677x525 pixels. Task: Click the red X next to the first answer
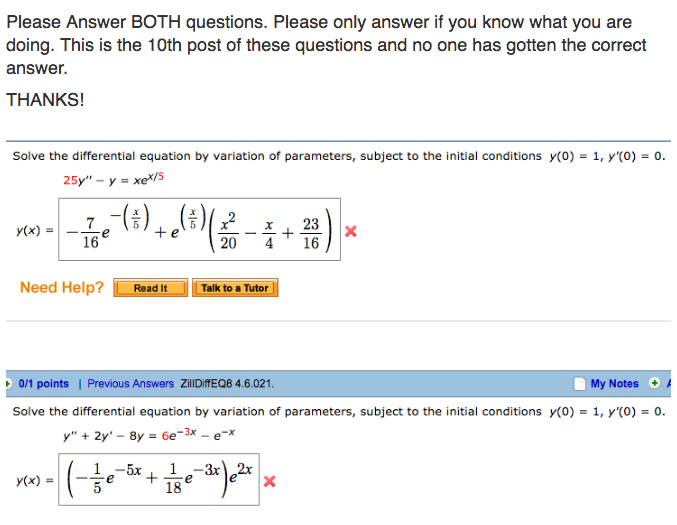[x=351, y=231]
